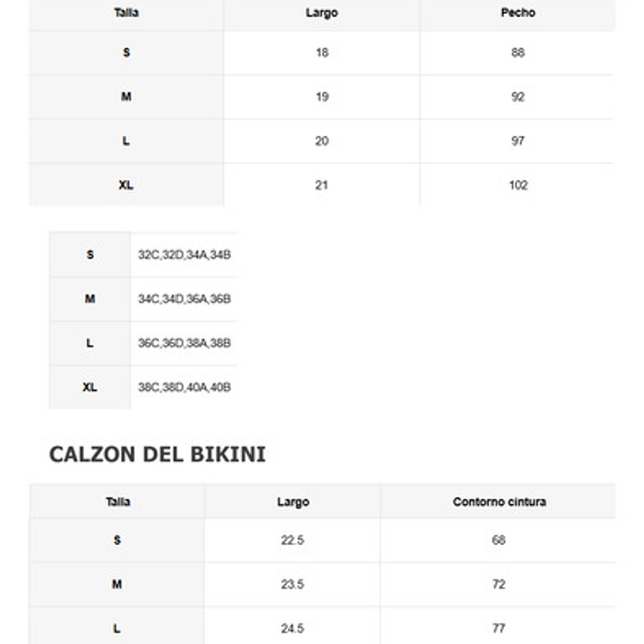
Task: Select the 34C,34D,36A,36B bra size cell
Action: [184, 299]
